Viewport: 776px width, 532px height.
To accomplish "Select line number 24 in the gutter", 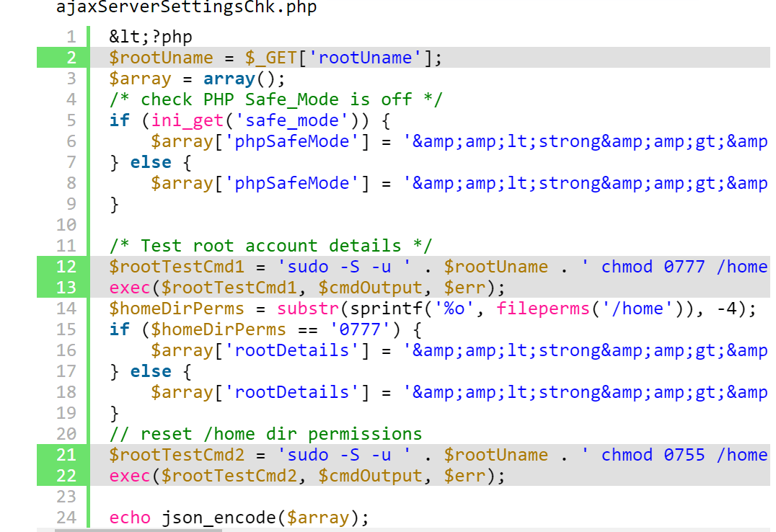I will tap(66, 518).
